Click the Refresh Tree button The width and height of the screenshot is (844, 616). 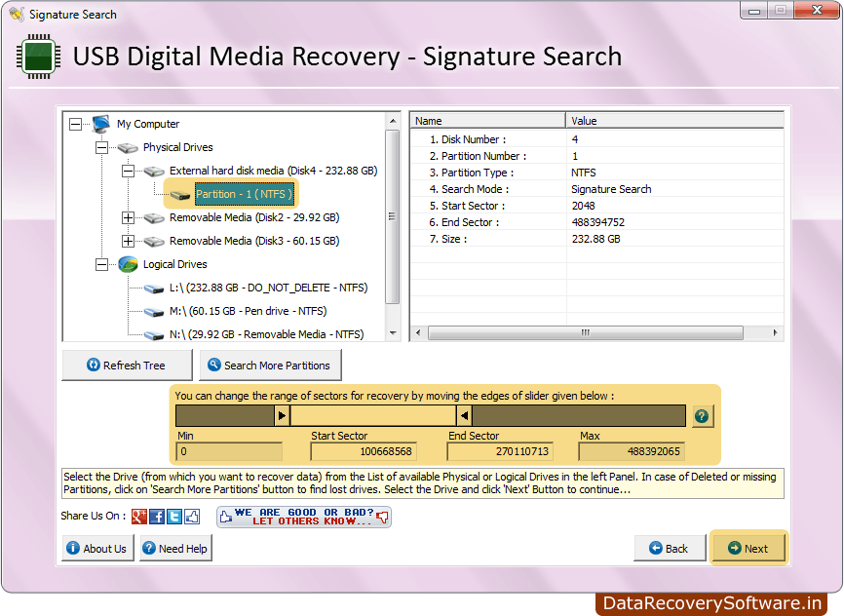tap(127, 366)
